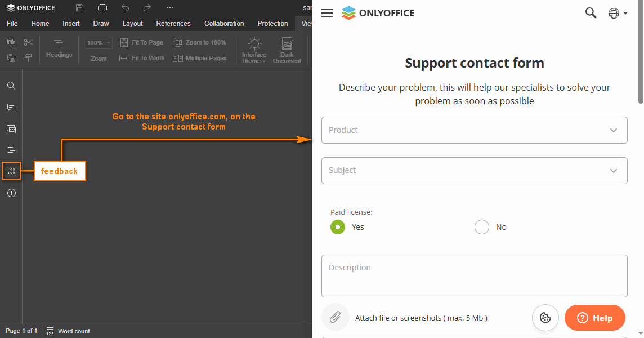Expand the Product dropdown field
Screen dimensions: 644x338
tap(475, 130)
